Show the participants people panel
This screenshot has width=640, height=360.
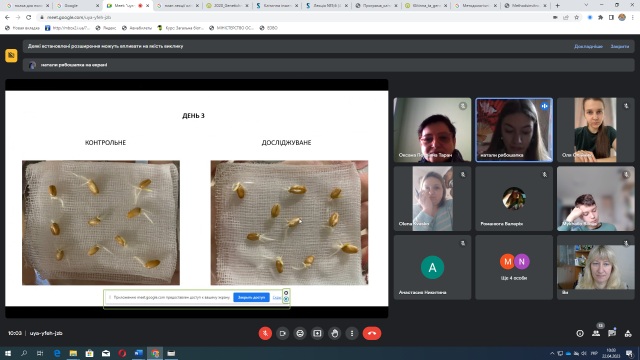click(596, 333)
